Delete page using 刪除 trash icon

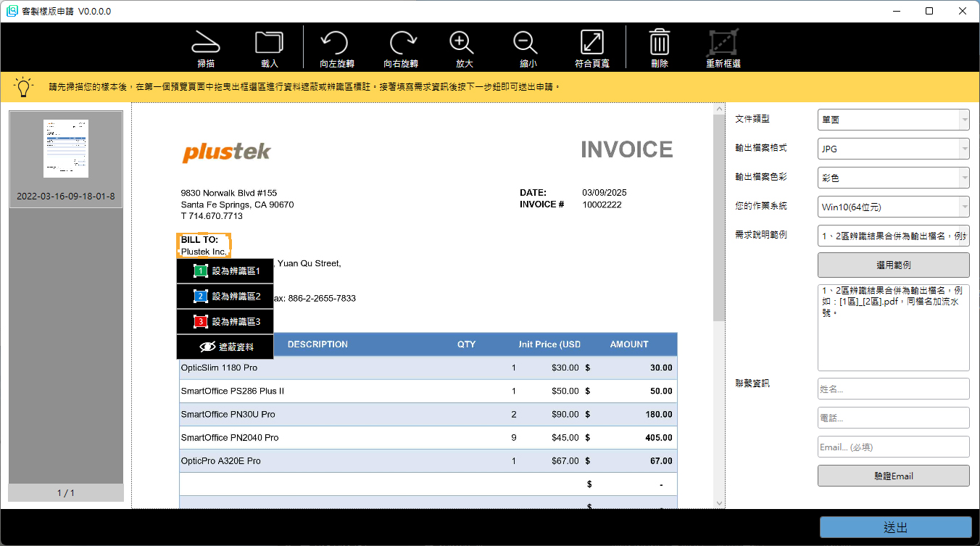pyautogui.click(x=659, y=49)
